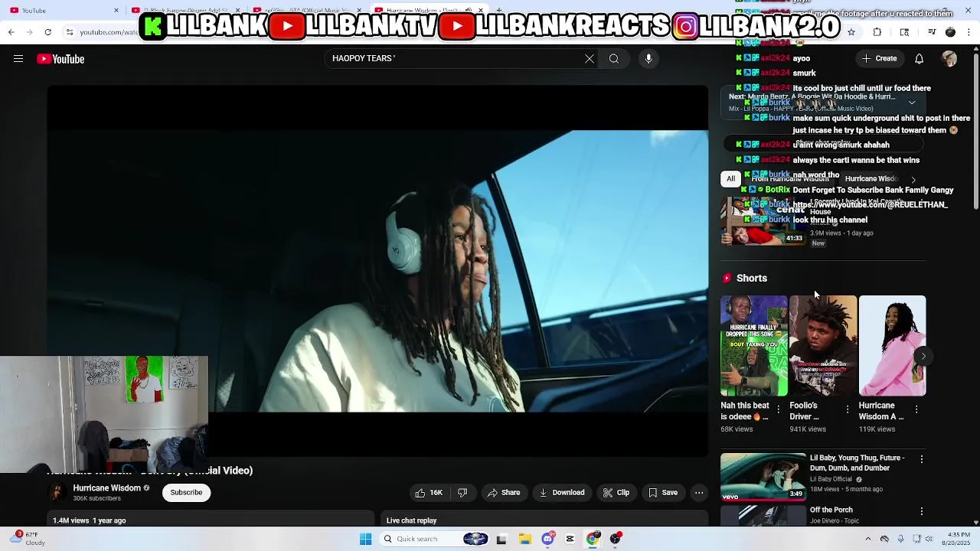The image size is (980, 551).
Task: Open the 'Nah this beat is odeee' Short
Action: (753, 346)
